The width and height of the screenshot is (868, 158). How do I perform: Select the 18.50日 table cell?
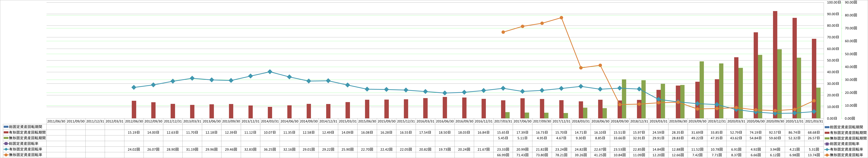click(445, 132)
